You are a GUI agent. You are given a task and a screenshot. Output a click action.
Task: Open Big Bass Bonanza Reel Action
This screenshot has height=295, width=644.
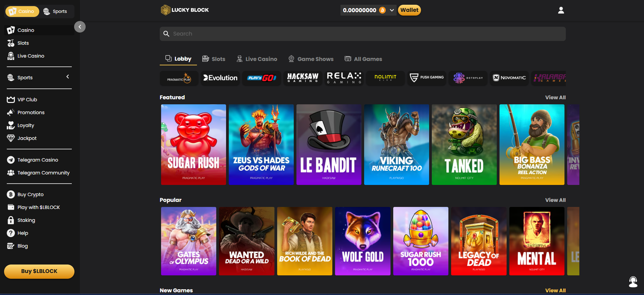tap(532, 145)
